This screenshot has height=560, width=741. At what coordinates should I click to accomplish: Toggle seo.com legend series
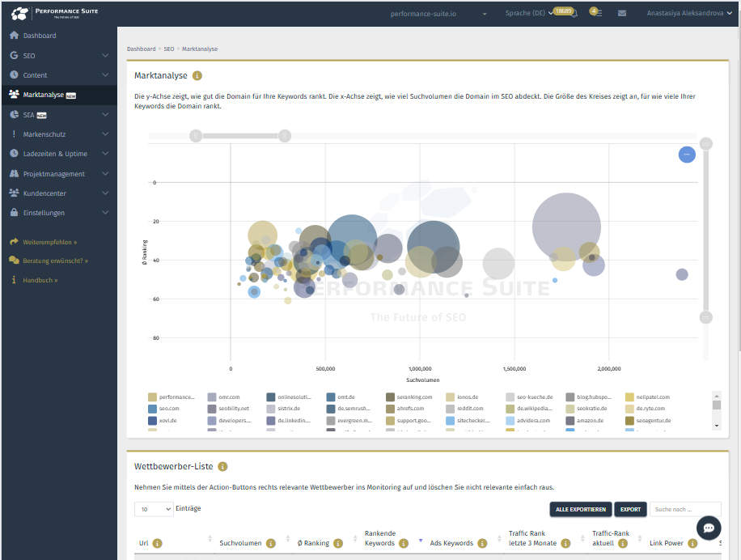pyautogui.click(x=163, y=409)
